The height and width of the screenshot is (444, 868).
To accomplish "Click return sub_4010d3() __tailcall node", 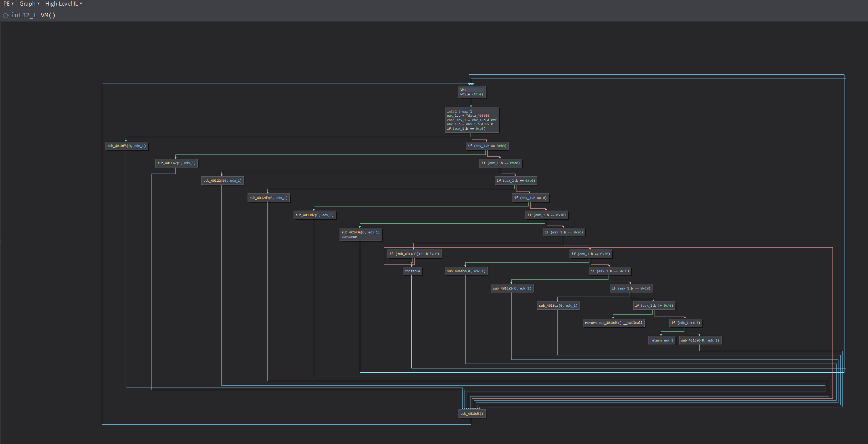I will 614,323.
